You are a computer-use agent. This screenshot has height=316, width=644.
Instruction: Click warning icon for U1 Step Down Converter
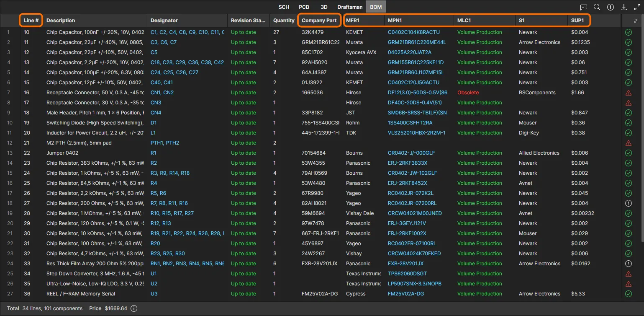[628, 274]
